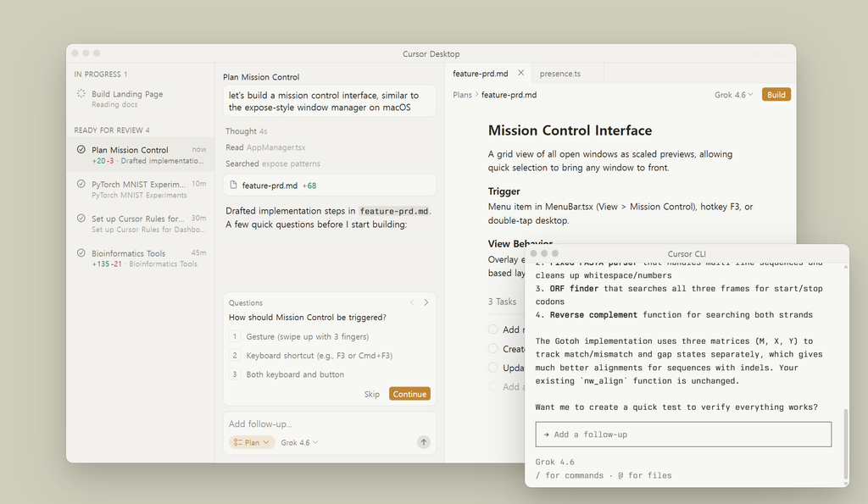
Task: Go to previous question with left chevron
Action: point(412,302)
